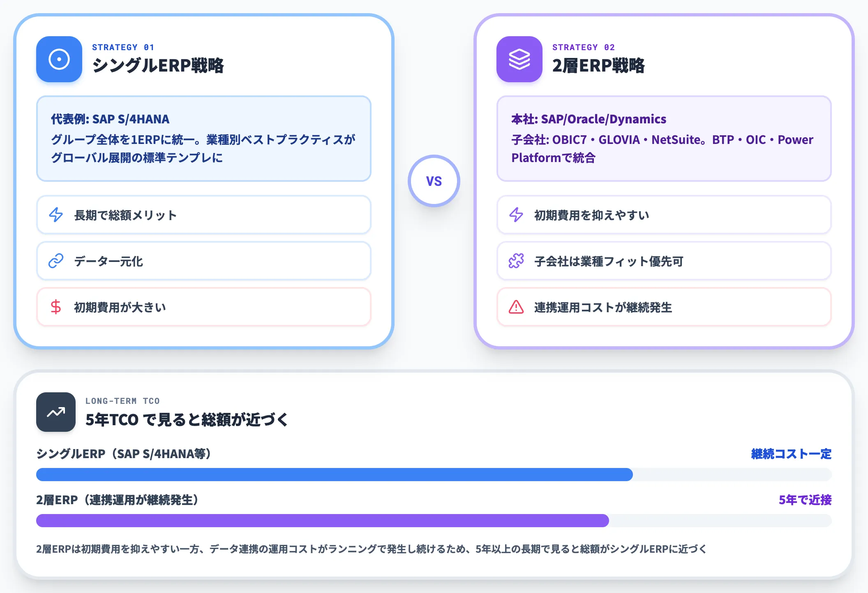Click the 初期費用が大きい item
Viewport: 868px width, 593px height.
[204, 307]
